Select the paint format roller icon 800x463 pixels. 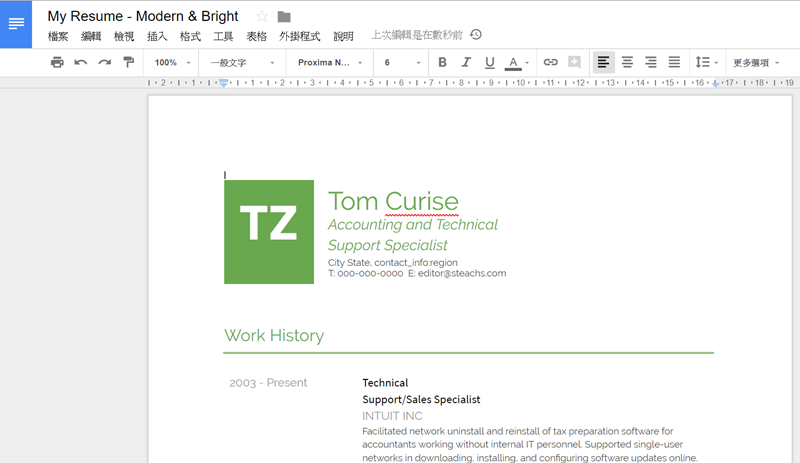[128, 62]
